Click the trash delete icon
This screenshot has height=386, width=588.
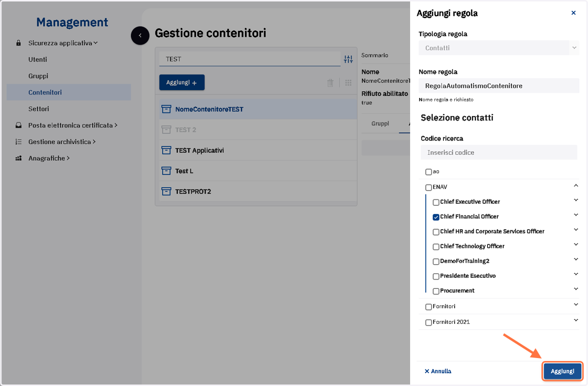click(x=330, y=83)
